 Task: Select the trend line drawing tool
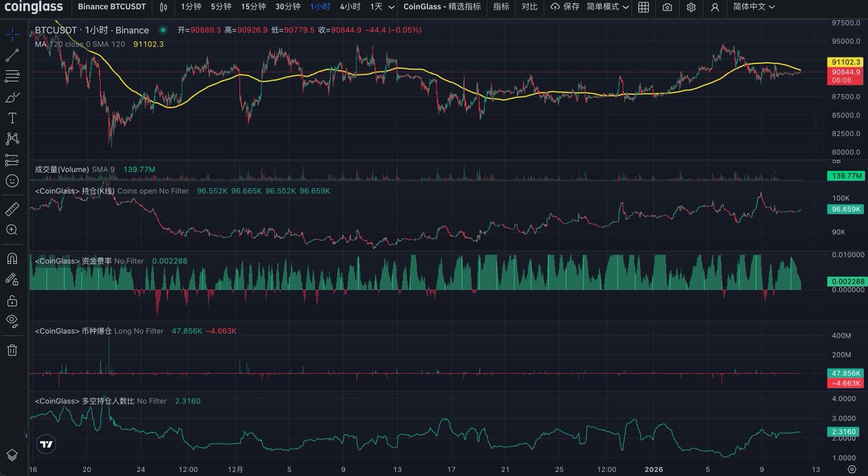click(12, 55)
